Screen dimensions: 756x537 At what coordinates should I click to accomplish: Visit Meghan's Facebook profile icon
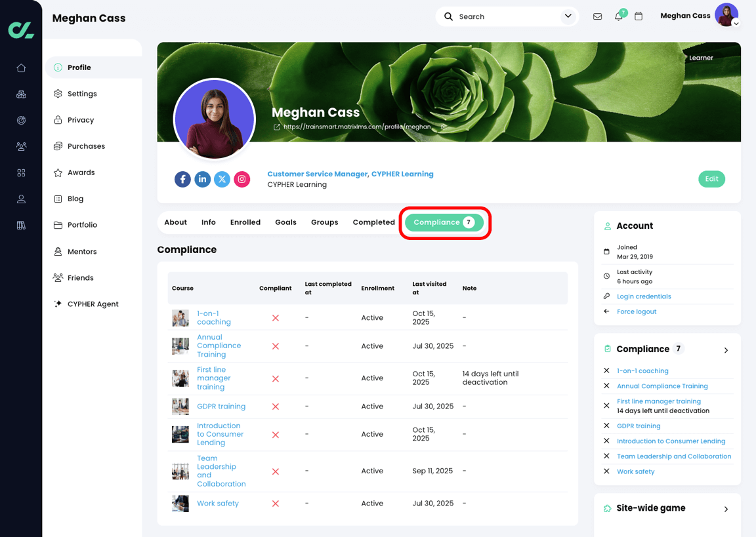[x=182, y=179]
